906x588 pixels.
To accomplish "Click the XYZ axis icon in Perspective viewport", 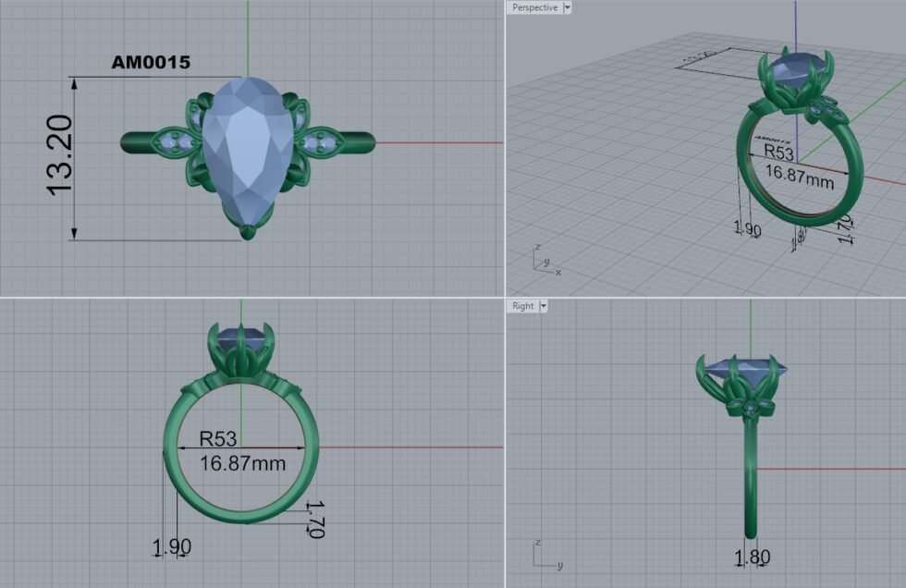I will (544, 260).
